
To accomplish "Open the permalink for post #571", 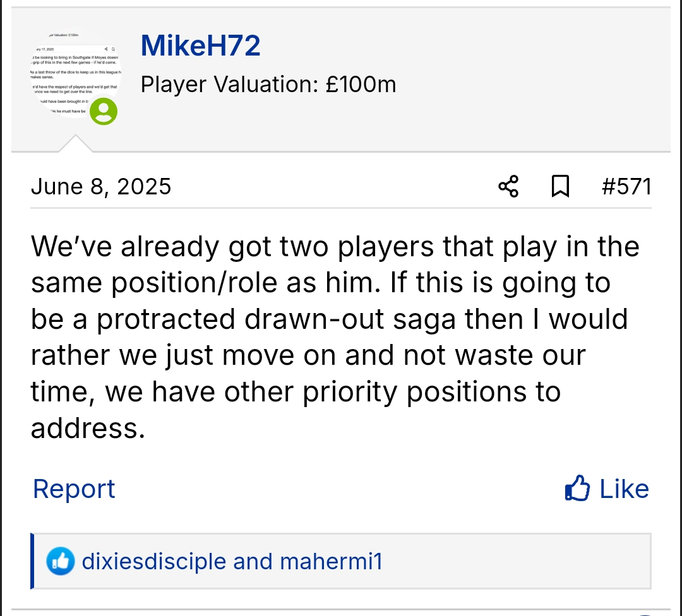I will pos(626,187).
